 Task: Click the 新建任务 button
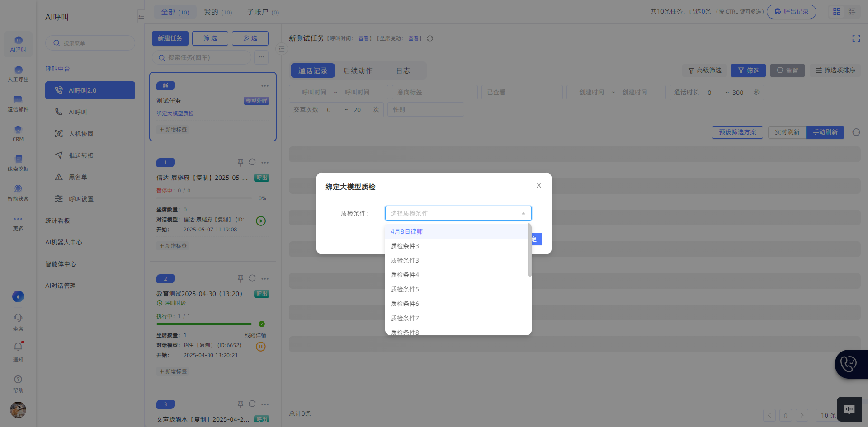(x=170, y=38)
